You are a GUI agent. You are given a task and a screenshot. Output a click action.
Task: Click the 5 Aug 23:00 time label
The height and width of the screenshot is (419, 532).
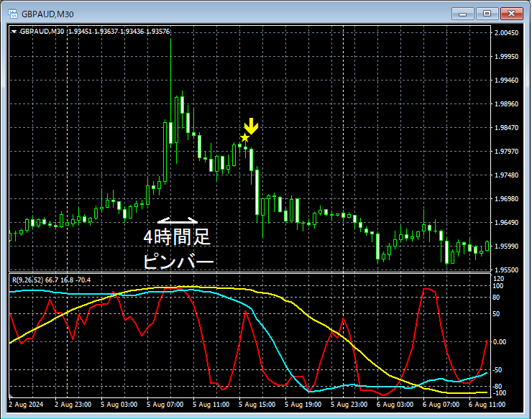[349, 405]
